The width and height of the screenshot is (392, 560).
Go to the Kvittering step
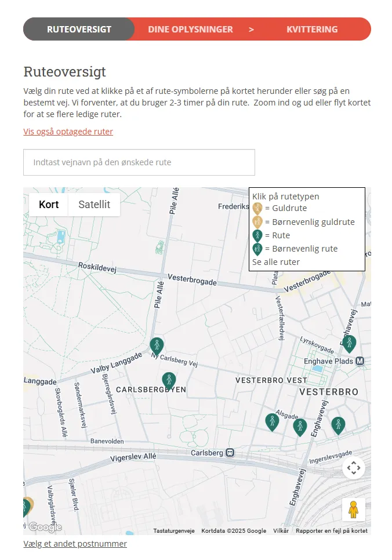tap(312, 29)
